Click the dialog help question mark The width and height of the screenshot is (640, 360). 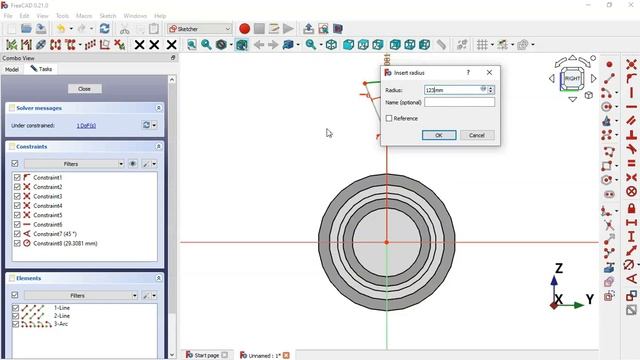pos(468,72)
